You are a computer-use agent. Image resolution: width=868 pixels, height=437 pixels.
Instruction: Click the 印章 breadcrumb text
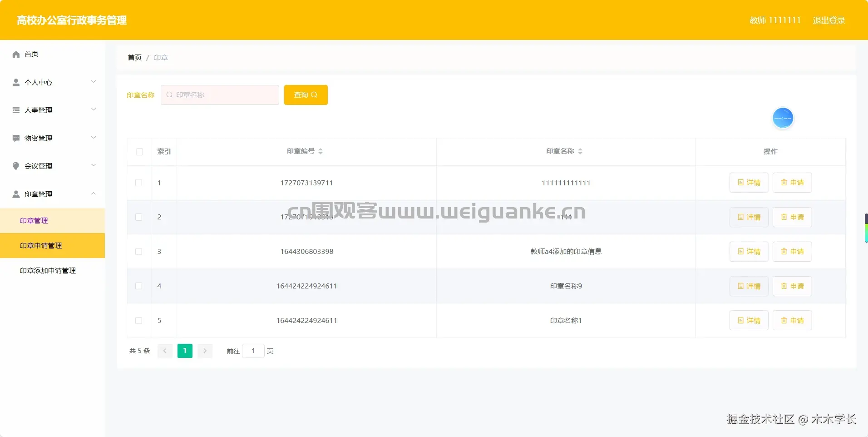point(161,58)
